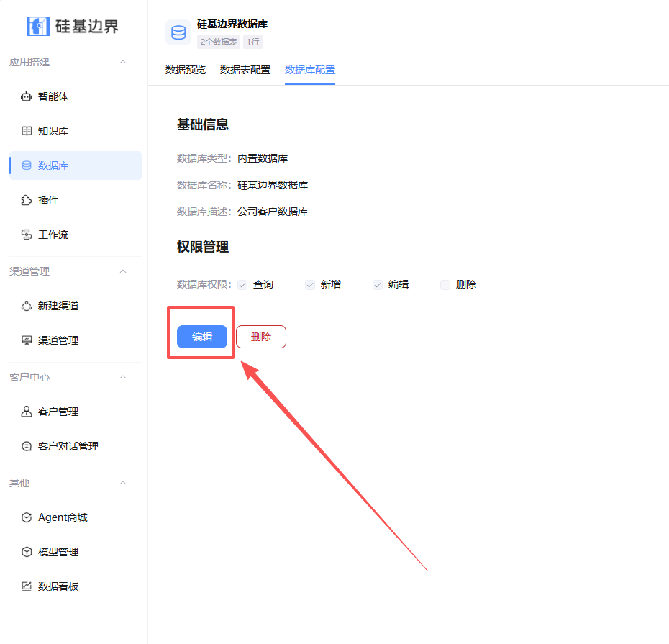Select the 数据库配置 tab
This screenshot has width=669, height=644.
click(310, 70)
